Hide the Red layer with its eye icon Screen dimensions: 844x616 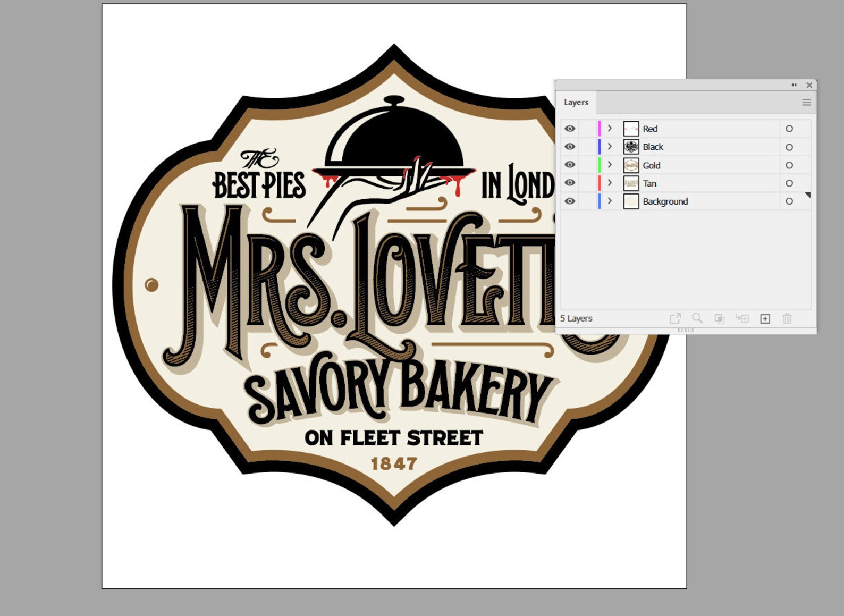[570, 129]
